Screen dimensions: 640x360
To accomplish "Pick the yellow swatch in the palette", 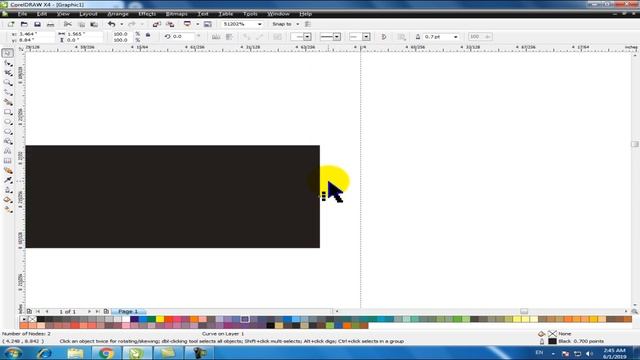I will click(160, 319).
